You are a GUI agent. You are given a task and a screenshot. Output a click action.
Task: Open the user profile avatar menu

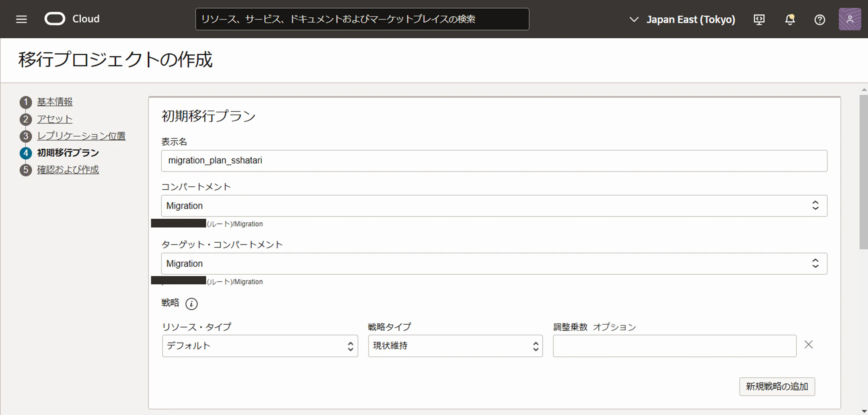pyautogui.click(x=850, y=19)
